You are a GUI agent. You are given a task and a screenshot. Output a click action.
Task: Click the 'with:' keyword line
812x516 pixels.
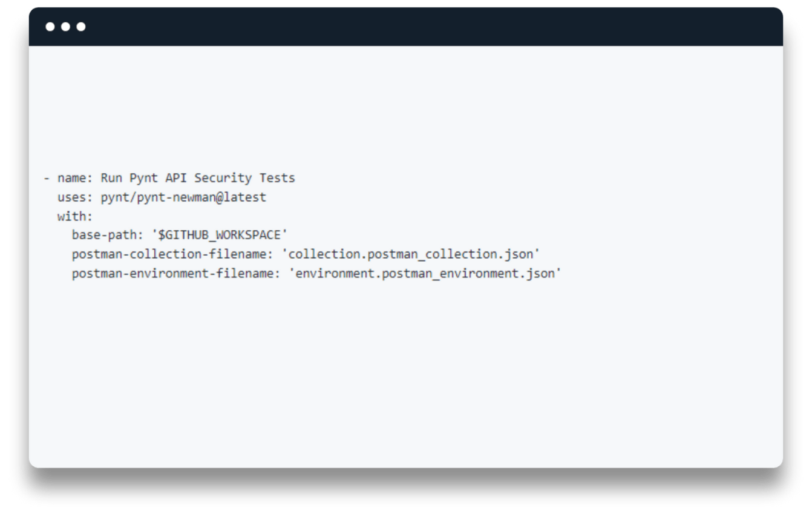tap(75, 216)
